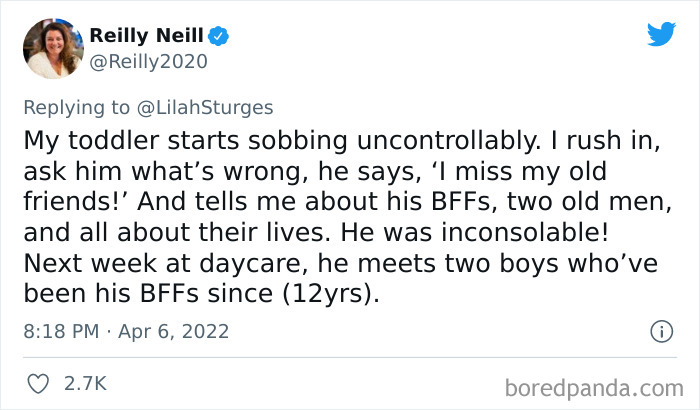The image size is (700, 410).
Task: Open the @Reilly2020 handle link
Action: 148,62
